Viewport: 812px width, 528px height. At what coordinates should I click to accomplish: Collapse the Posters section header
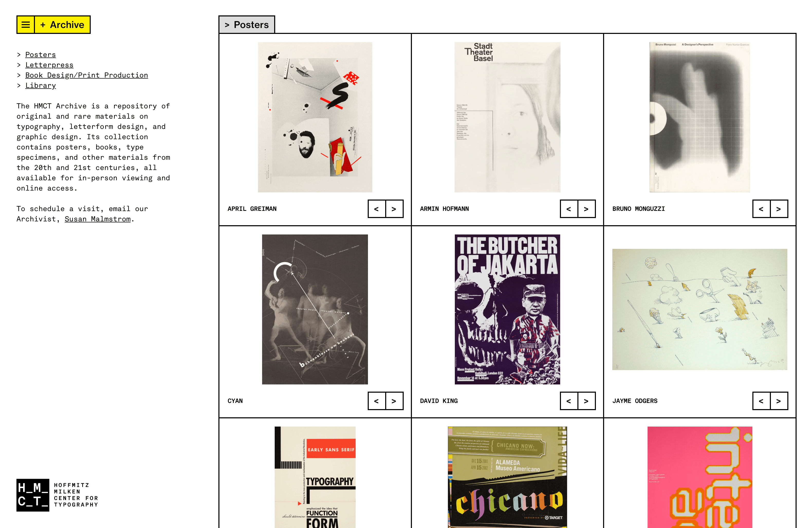(x=247, y=25)
